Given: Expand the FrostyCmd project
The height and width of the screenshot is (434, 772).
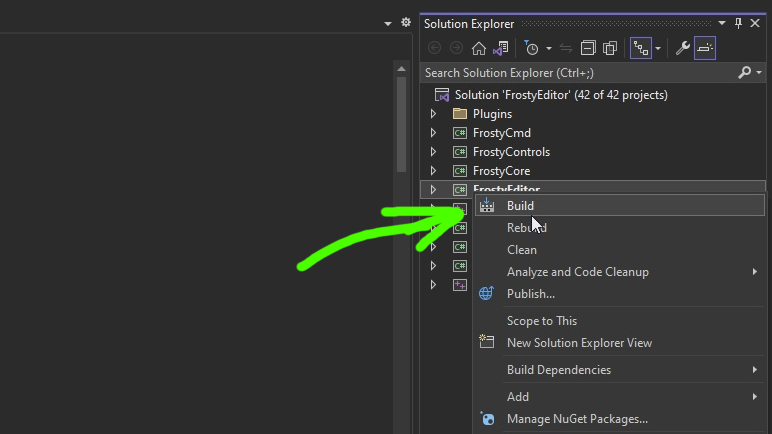Looking at the screenshot, I should (x=433, y=133).
